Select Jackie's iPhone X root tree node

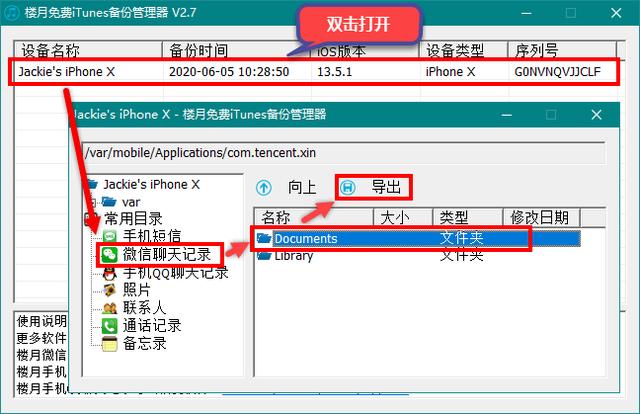point(151,185)
